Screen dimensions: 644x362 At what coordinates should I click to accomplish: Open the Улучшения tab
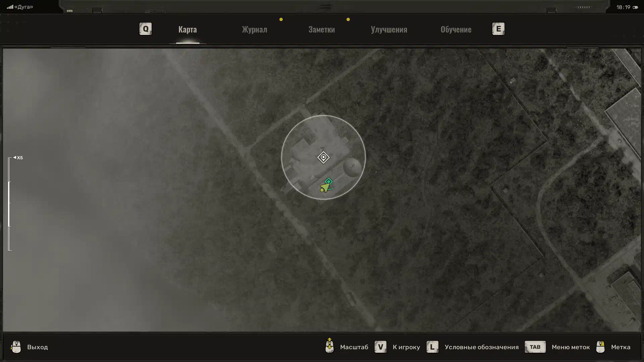[x=389, y=29]
